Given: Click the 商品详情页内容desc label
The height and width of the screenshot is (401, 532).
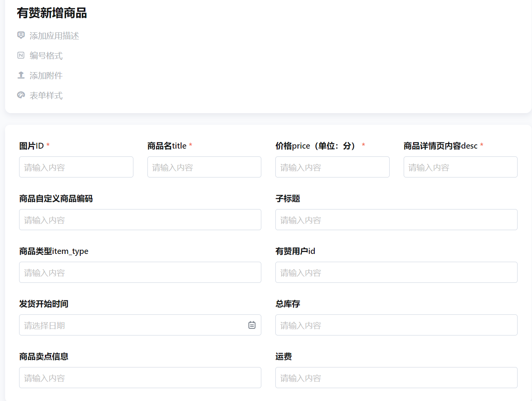Looking at the screenshot, I should click(440, 146).
